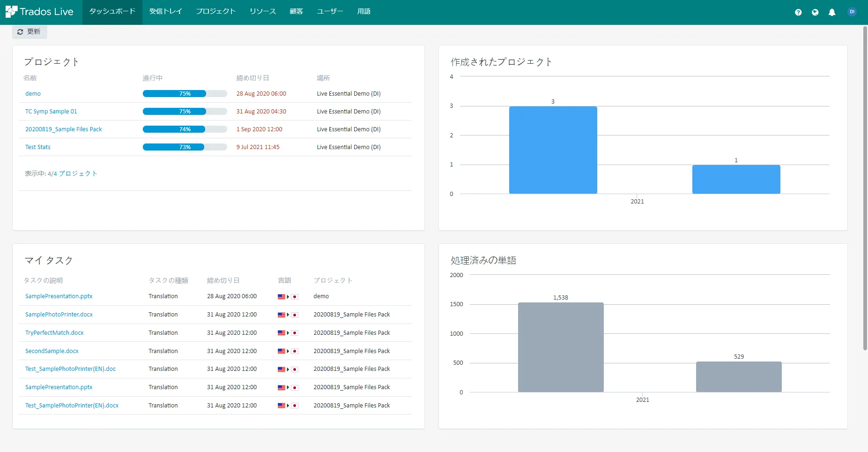The width and height of the screenshot is (868, 452).
Task: Click the Japan flag in Test_SamplePhotoPrinter(EN).docx row
Action: pos(295,406)
